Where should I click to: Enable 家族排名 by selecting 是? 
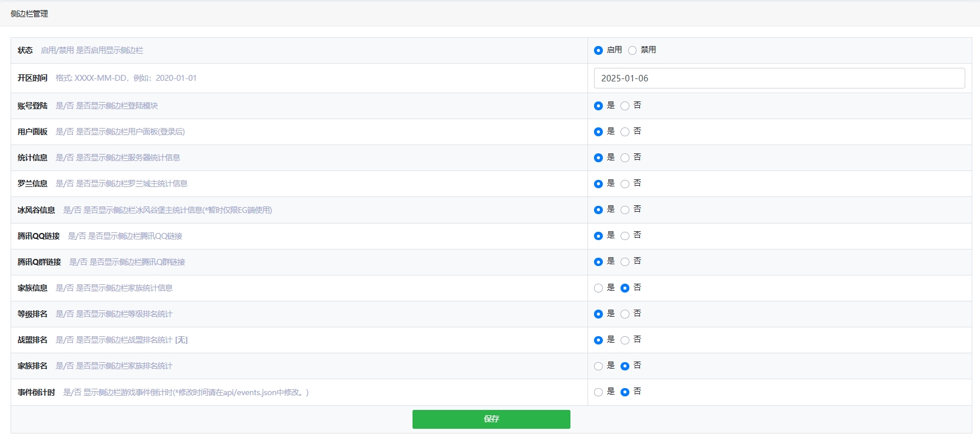click(x=598, y=366)
